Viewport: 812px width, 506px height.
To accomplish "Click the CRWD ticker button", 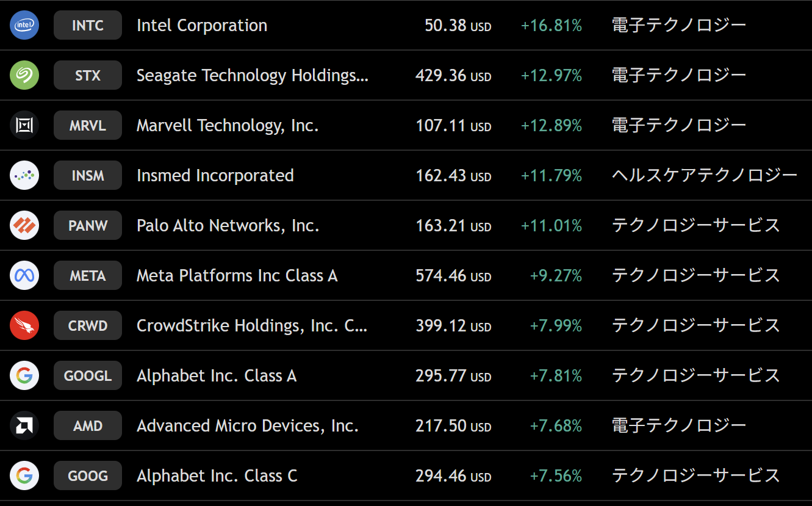I will [x=88, y=326].
